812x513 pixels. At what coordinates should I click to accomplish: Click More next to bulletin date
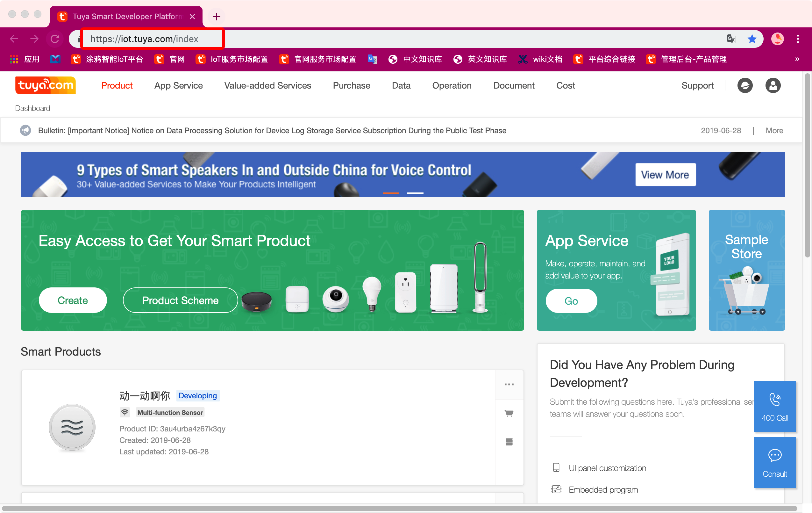click(774, 131)
